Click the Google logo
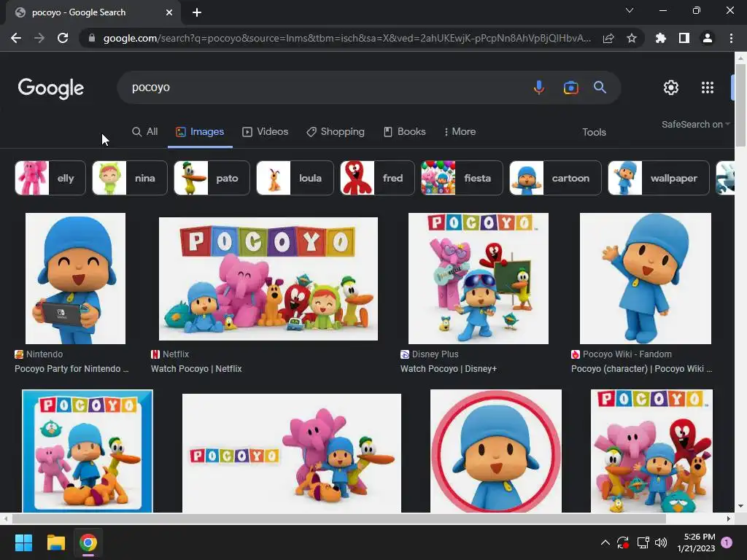747x560 pixels. click(x=51, y=88)
